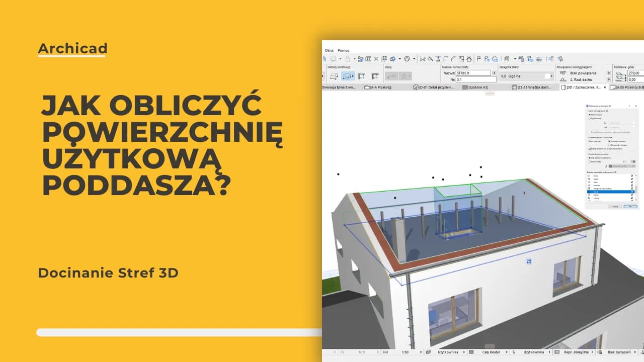
Task: Click the trim scissors icon in toolbar
Action: [423, 59]
